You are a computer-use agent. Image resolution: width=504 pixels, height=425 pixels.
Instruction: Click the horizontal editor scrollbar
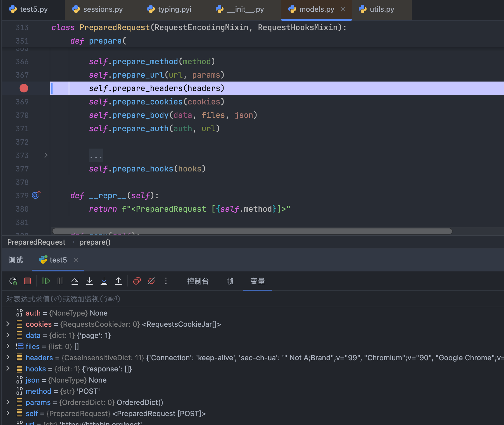click(251, 231)
